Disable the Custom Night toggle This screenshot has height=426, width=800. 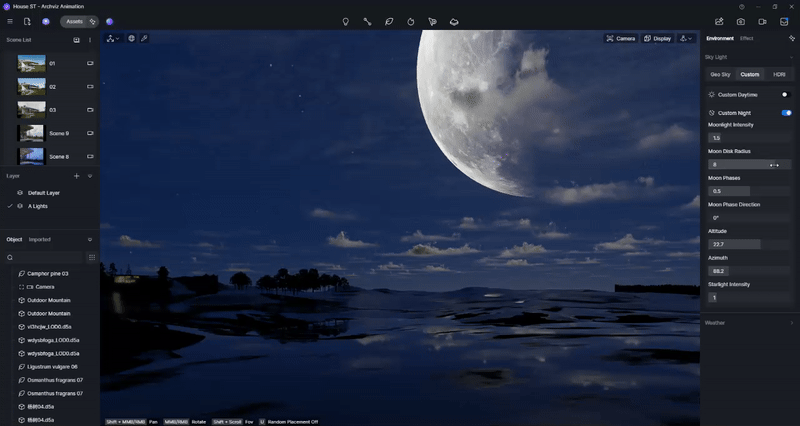786,113
